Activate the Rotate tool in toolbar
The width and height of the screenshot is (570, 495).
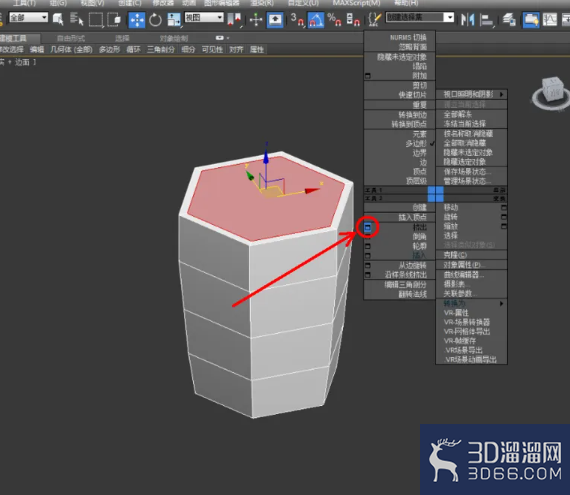coord(155,20)
